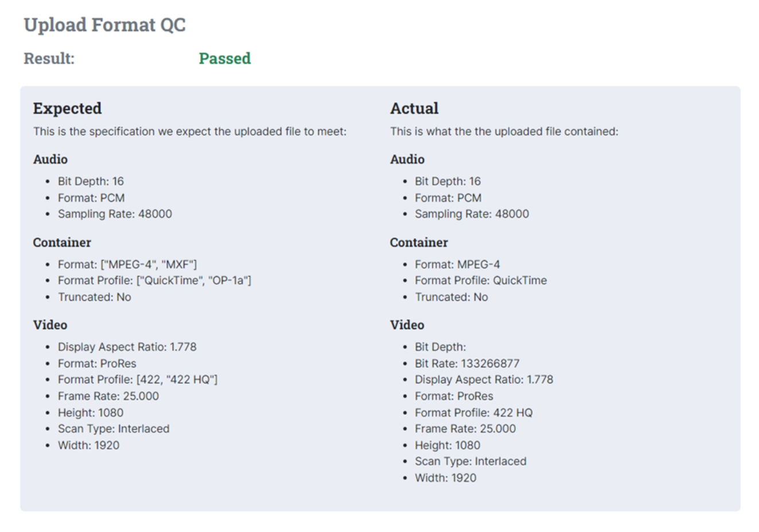Screen dimensions: 759x532
Task: Click expected Truncated: No entry
Action: point(94,297)
